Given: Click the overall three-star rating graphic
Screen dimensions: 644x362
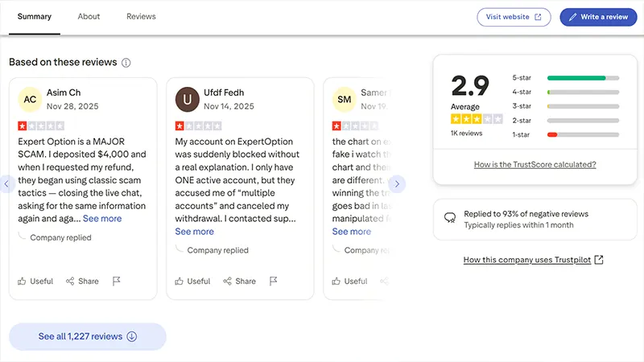Looking at the screenshot, I should pos(477,119).
